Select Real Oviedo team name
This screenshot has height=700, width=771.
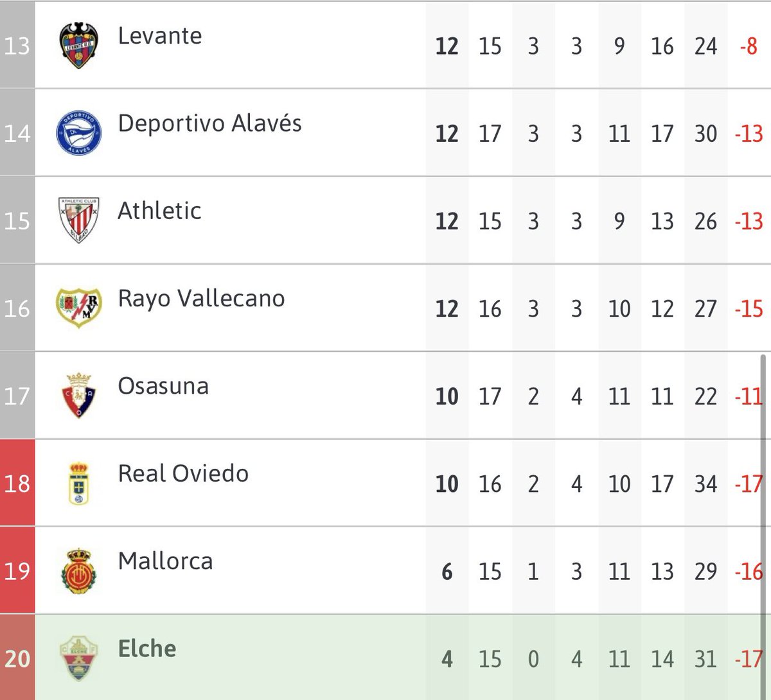point(183,473)
